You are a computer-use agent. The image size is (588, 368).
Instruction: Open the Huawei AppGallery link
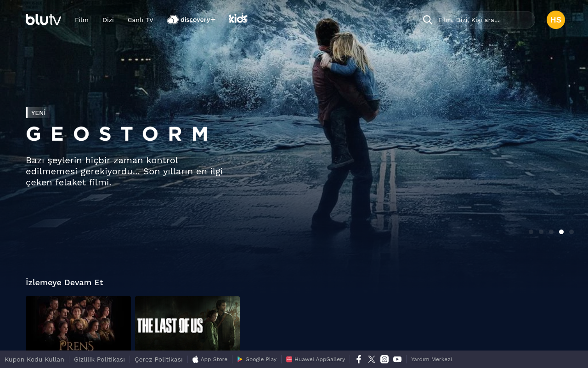point(316,359)
